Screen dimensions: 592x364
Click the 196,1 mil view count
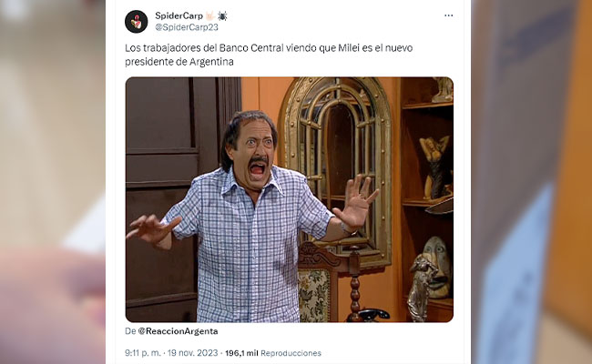click(241, 353)
